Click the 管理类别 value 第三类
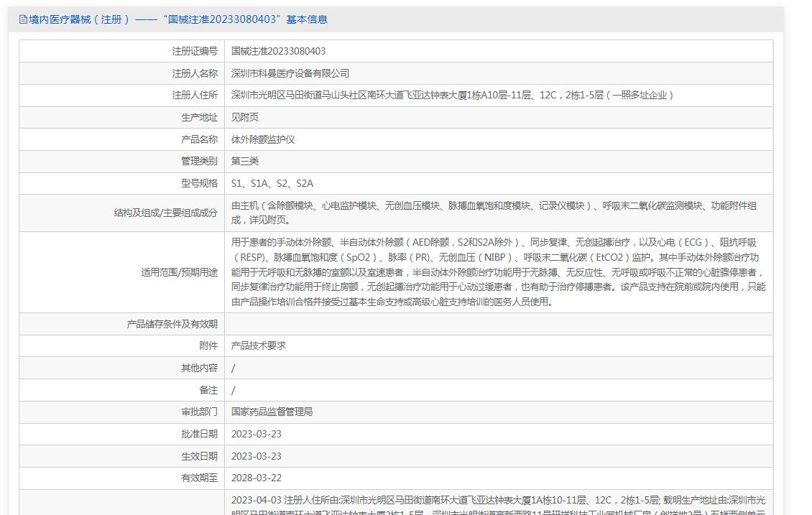 tap(244, 161)
